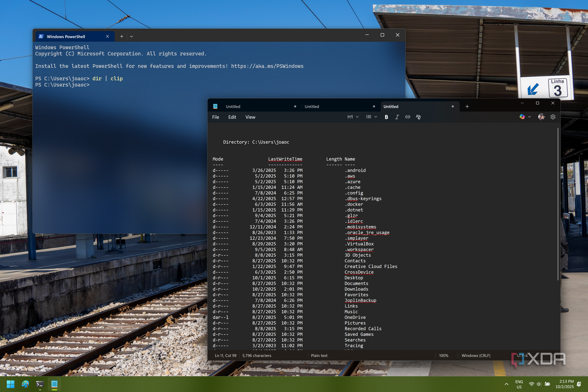
Task: Open the Start menu
Action: 10,384
